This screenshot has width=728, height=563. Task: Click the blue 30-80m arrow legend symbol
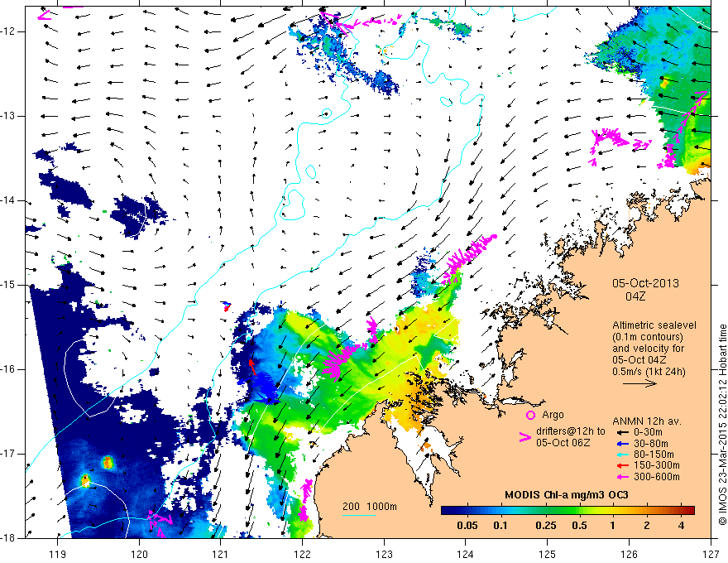point(621,443)
